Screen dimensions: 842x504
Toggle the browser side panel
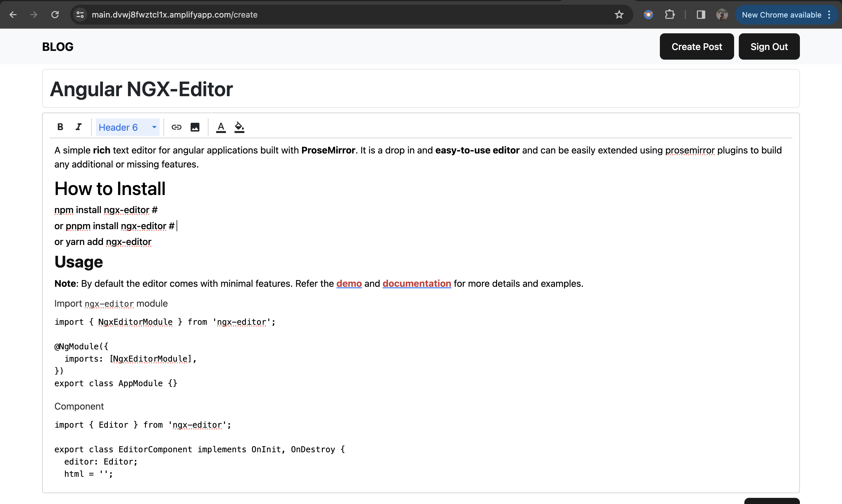701,15
